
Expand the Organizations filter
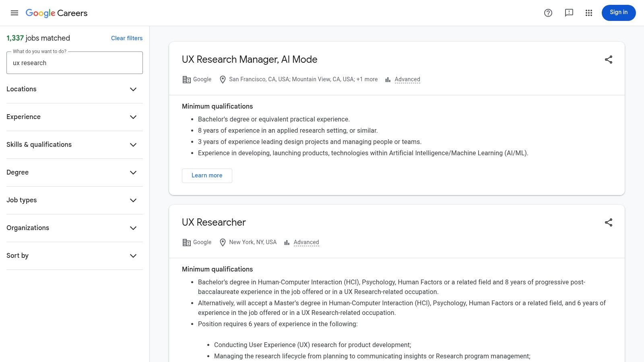(x=74, y=228)
